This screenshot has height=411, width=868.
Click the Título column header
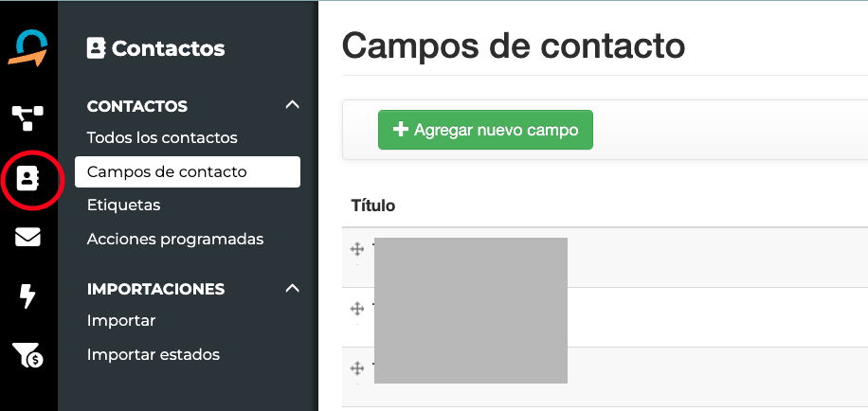pyautogui.click(x=373, y=205)
